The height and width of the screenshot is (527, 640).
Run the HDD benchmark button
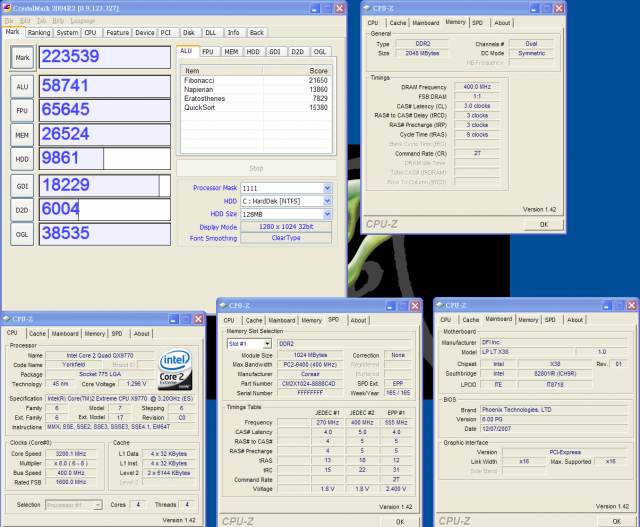[x=22, y=159]
